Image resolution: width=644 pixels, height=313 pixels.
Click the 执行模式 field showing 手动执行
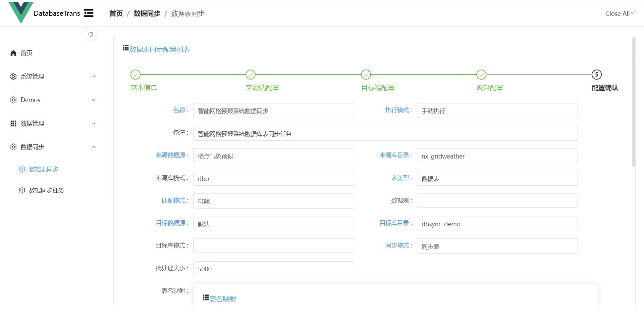497,111
